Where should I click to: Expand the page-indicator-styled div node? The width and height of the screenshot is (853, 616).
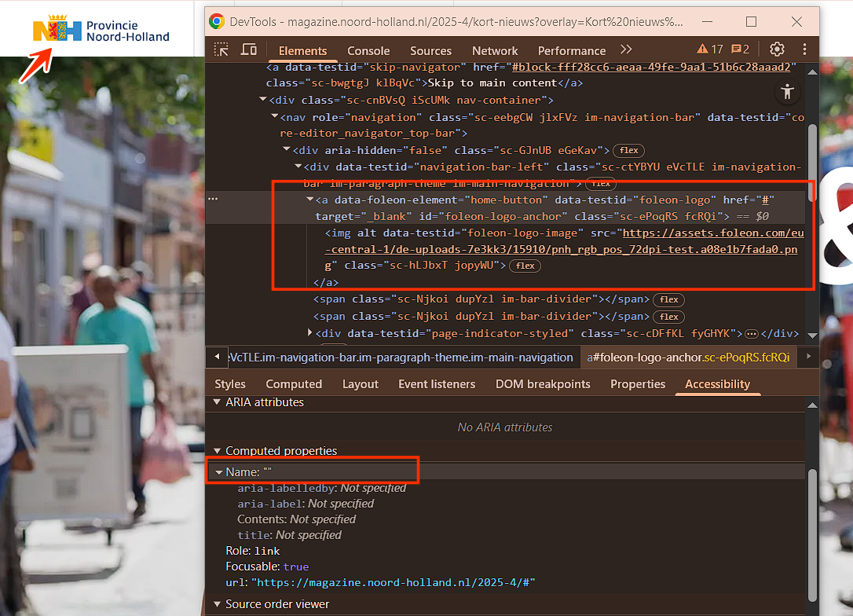(x=309, y=333)
